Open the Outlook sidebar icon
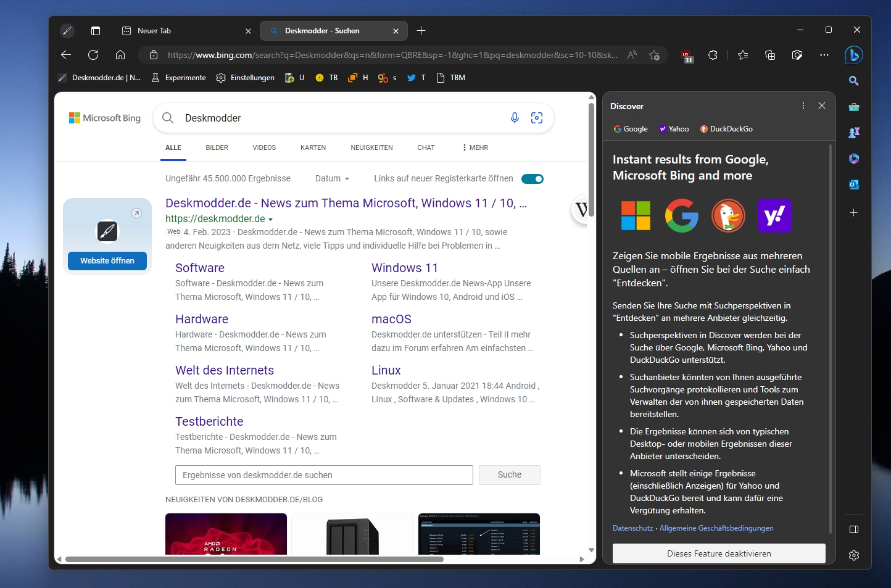This screenshot has width=891, height=588. point(854,184)
